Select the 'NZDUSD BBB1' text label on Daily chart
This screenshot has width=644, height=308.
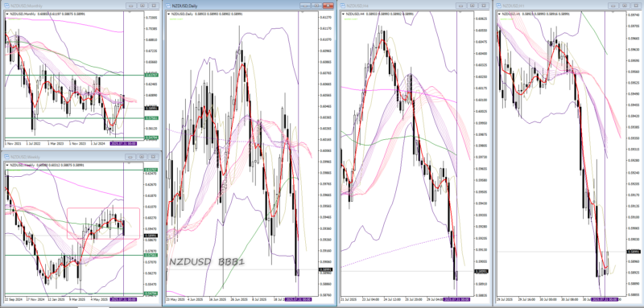(206, 262)
